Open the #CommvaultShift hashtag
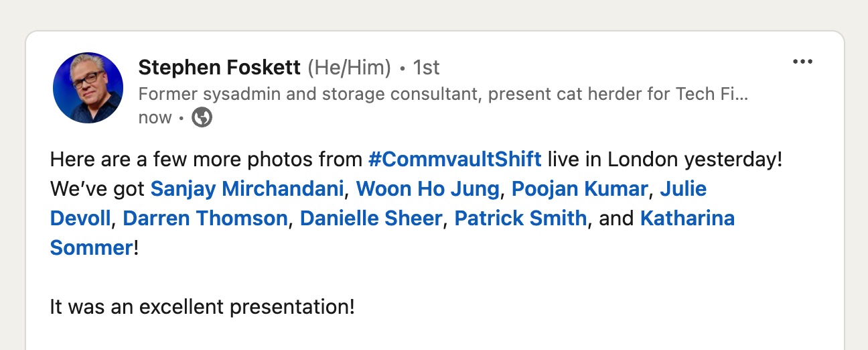 coord(455,160)
